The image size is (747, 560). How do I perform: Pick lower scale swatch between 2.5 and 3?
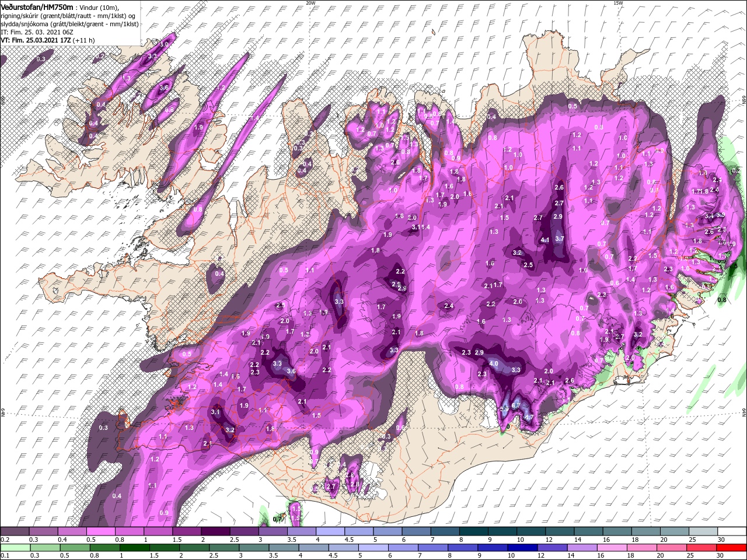(224, 548)
